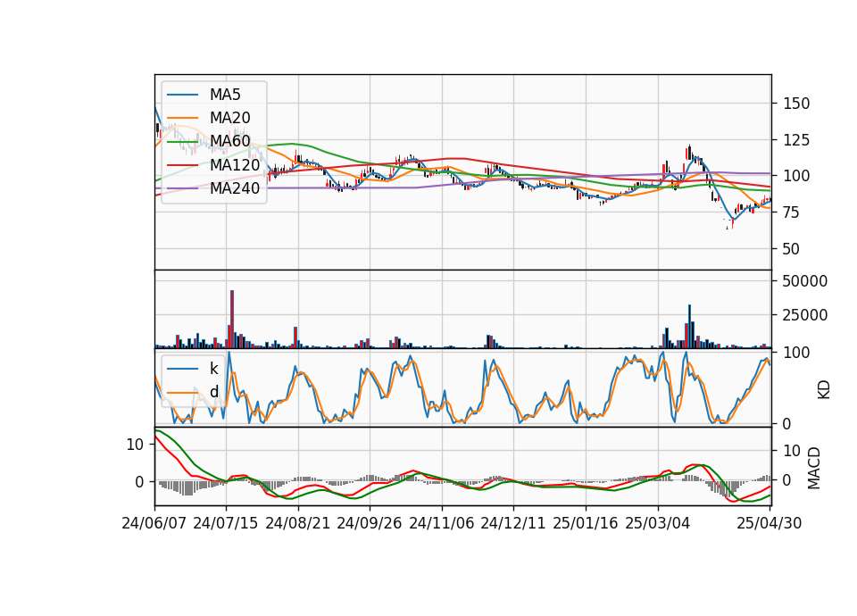This screenshot has height=616, width=857.
Task: Click the MACD axis title
Action: click(814, 468)
